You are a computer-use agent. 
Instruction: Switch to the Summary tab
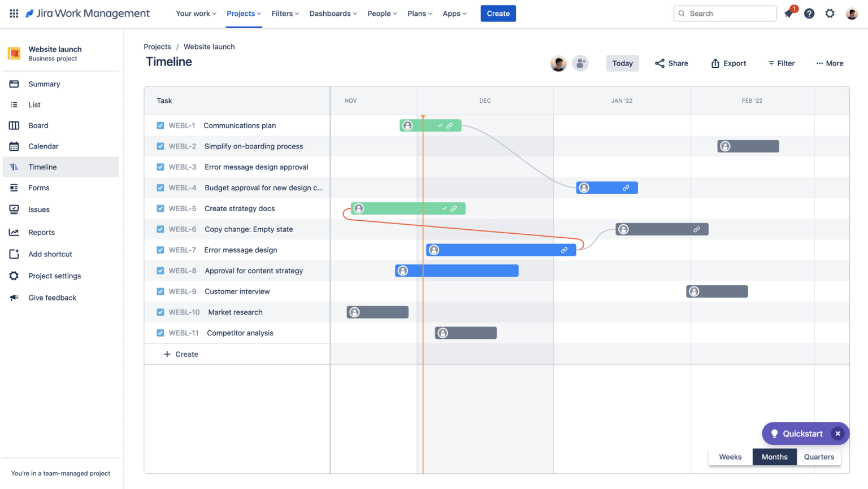(x=44, y=84)
